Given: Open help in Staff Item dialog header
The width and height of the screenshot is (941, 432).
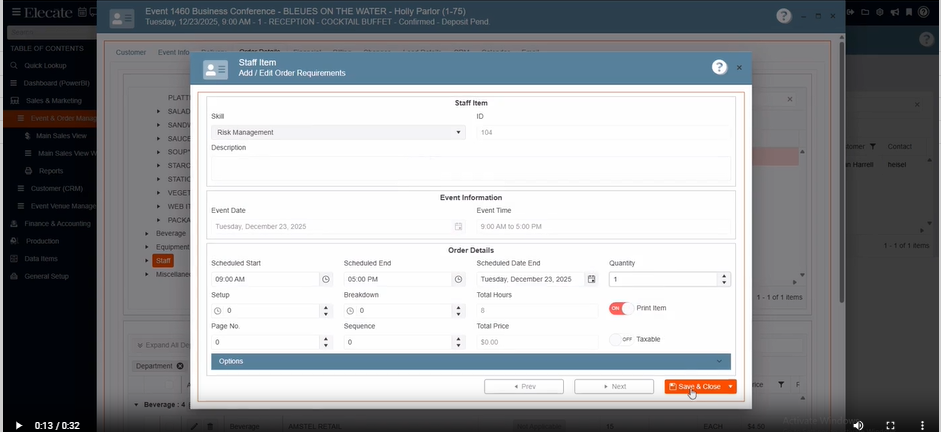Looking at the screenshot, I should coord(718,67).
